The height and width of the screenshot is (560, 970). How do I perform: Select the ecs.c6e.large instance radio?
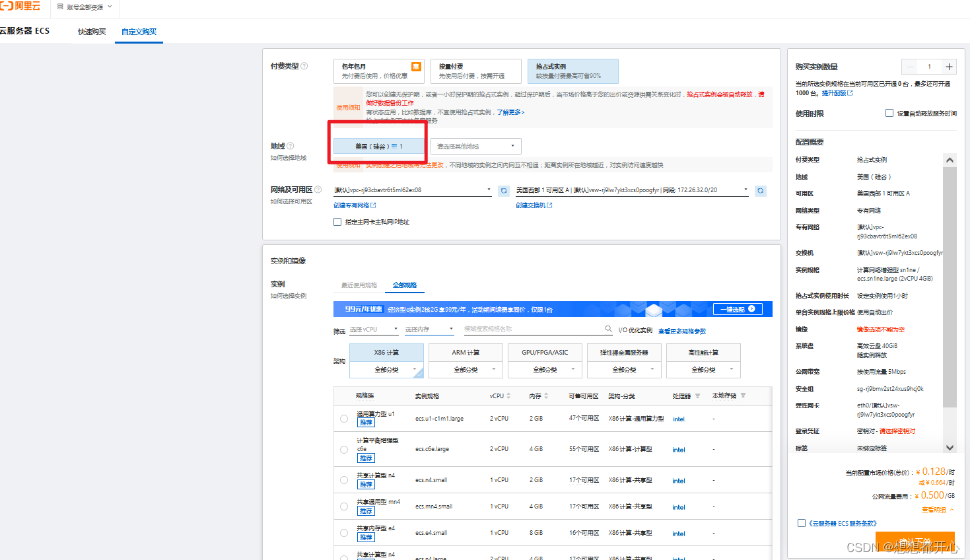pyautogui.click(x=344, y=450)
